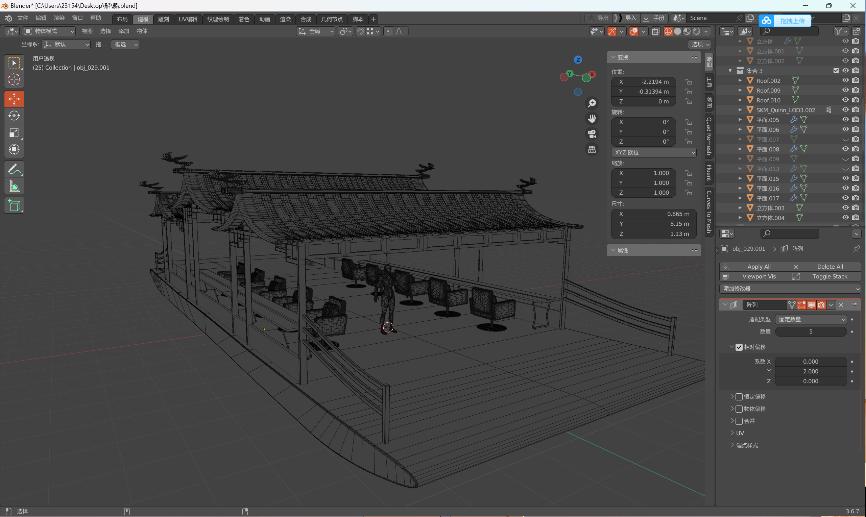Screen dimensions: 866x517
Task: Open the Add Modifier dropdown
Action: pyautogui.click(x=790, y=288)
